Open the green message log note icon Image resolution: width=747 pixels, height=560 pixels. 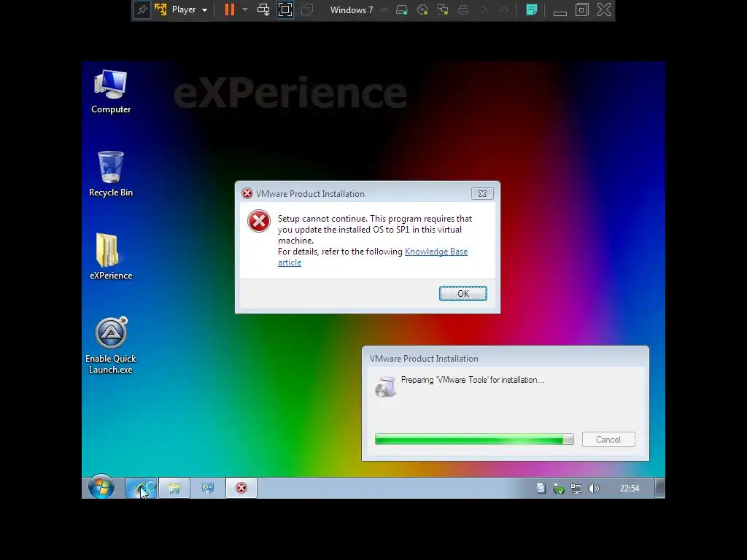(x=532, y=10)
